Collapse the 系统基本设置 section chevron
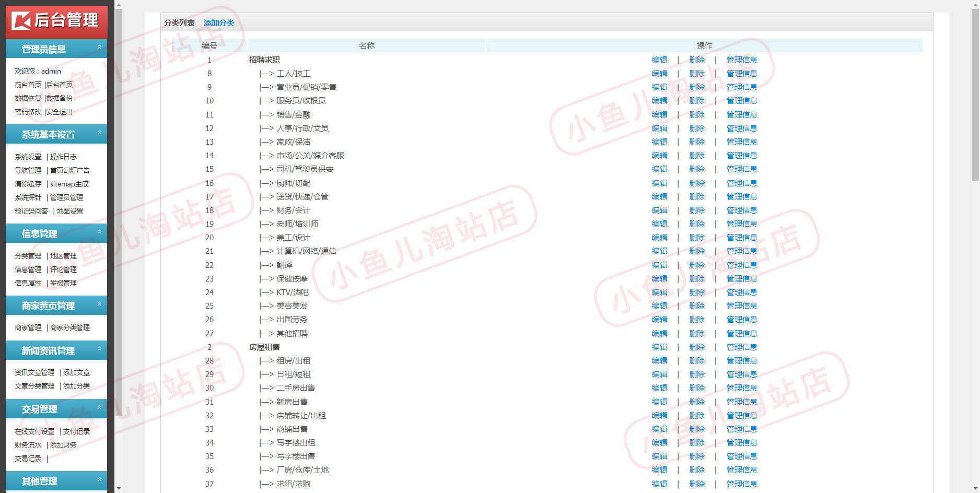This screenshot has height=493, width=980. coord(99,133)
